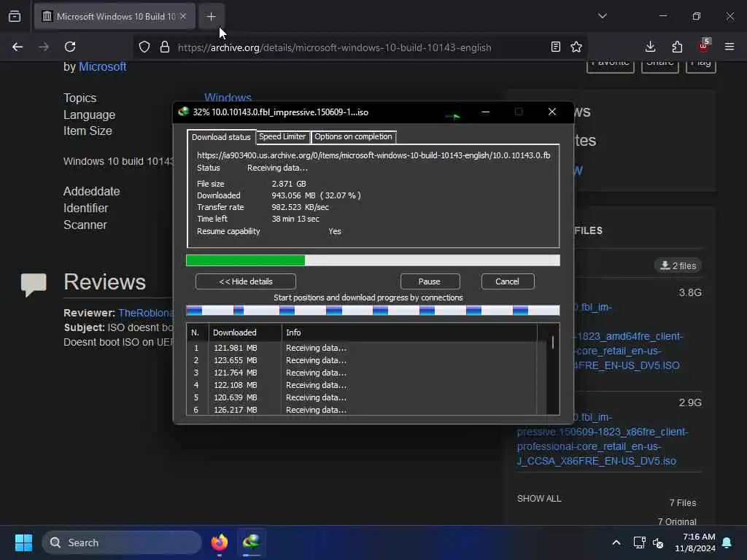Bookmark this page with the star icon

tap(576, 47)
